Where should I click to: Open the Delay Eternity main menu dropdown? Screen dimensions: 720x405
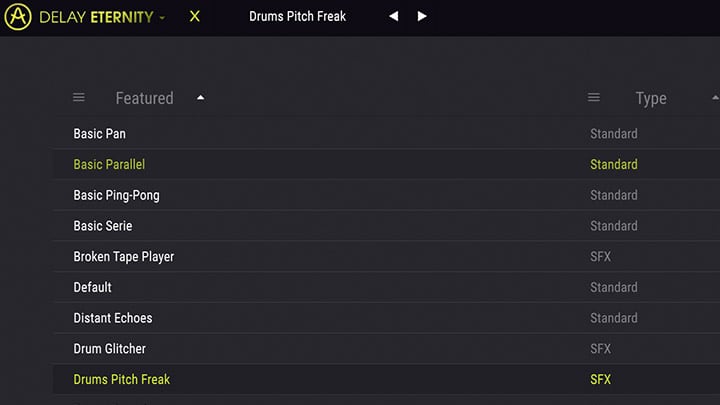[x=162, y=18]
